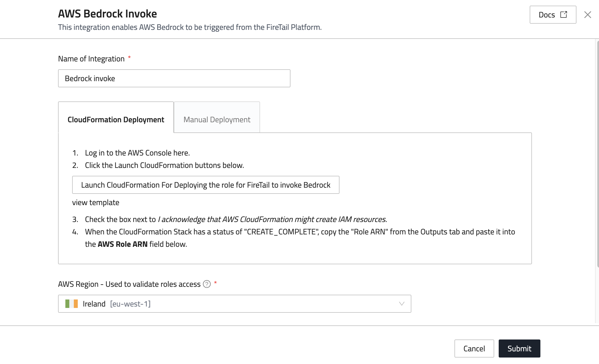
Task: Click the AWS Role ARN bold text
Action: 123,244
